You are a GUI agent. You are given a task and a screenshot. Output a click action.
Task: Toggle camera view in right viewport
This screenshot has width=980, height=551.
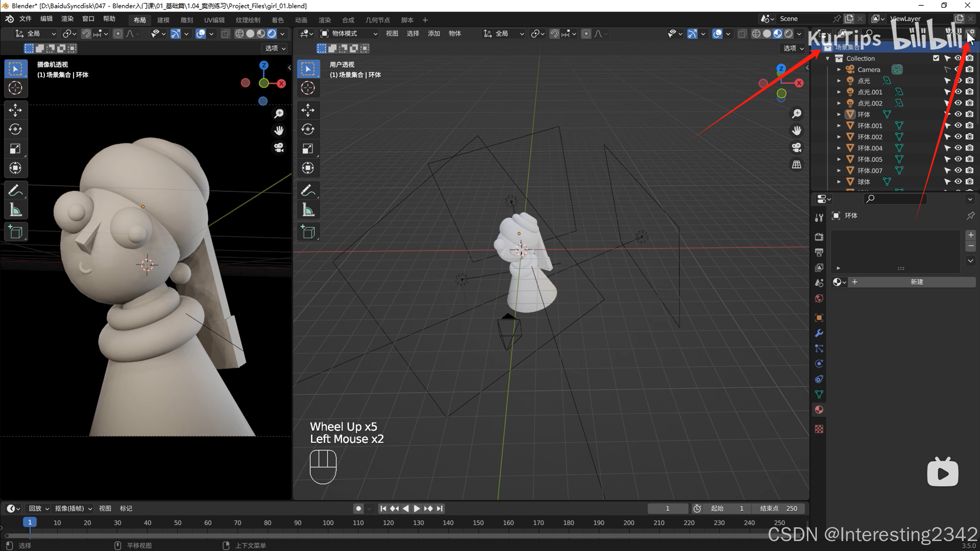[797, 148]
